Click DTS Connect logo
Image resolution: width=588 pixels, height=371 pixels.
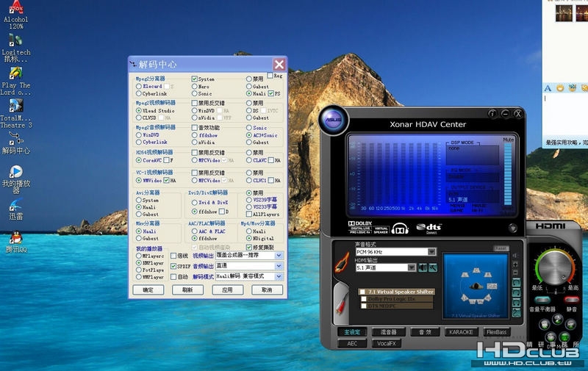click(429, 228)
